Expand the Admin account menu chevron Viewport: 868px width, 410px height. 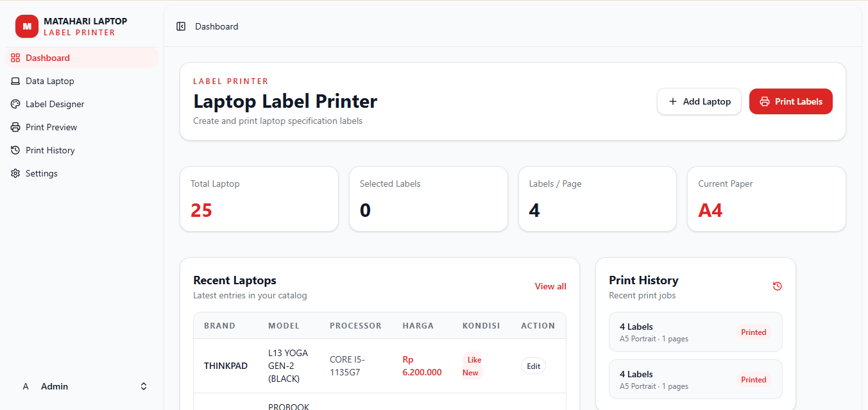pos(144,386)
